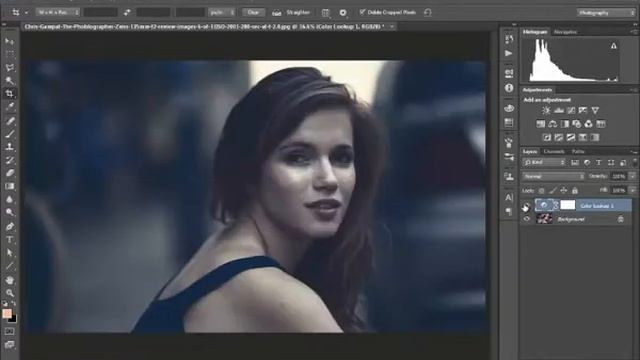Viewport: 640px width, 360px height.
Task: Select the Move tool
Action: [9, 41]
